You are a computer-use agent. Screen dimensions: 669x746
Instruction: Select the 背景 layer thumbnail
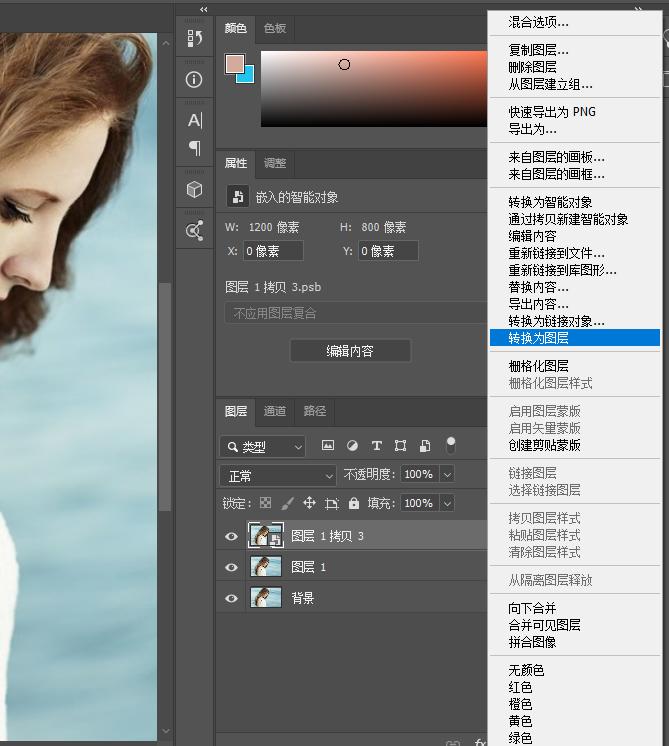[x=266, y=598]
